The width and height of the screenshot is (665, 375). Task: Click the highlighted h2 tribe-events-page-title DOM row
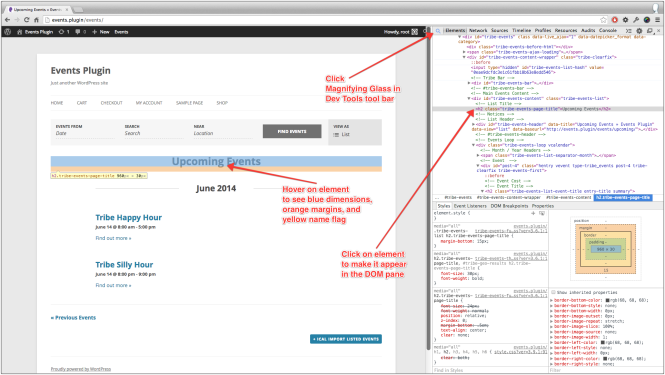(547, 109)
